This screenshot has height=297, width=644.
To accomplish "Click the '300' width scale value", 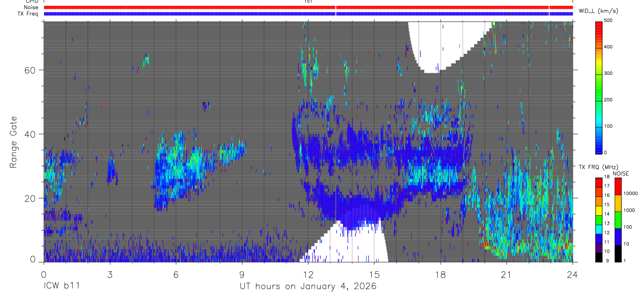I will pyautogui.click(x=608, y=73).
